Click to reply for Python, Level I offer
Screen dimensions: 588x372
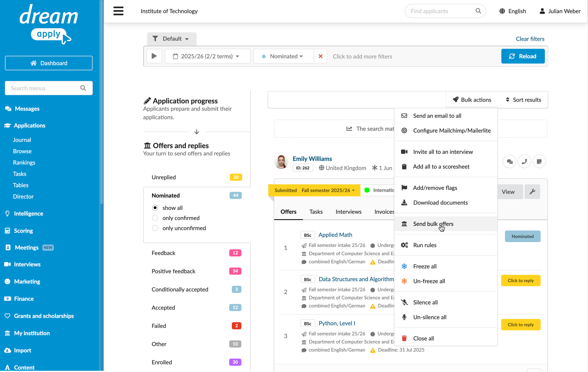tap(521, 325)
